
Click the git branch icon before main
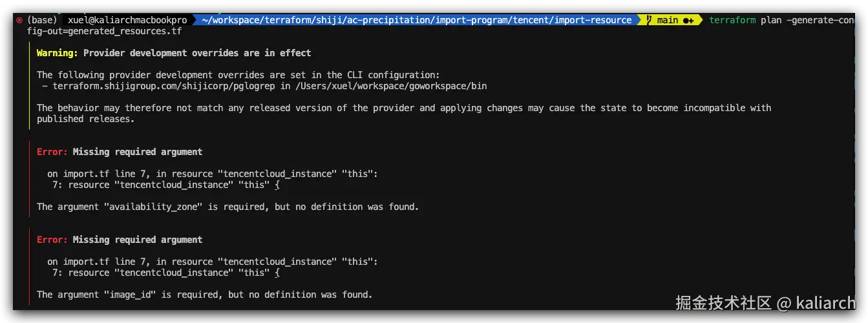[649, 20]
